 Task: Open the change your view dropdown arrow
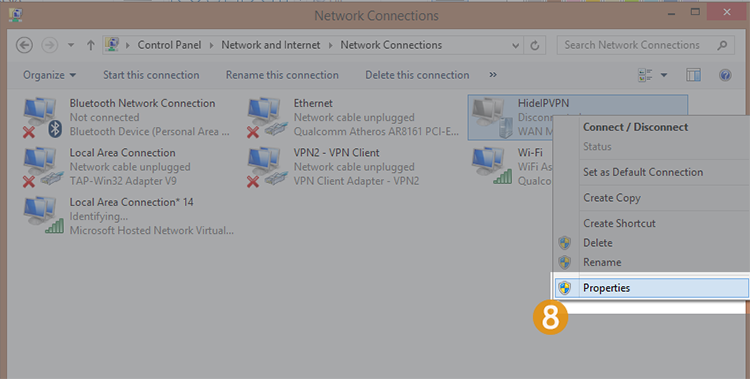tap(664, 75)
